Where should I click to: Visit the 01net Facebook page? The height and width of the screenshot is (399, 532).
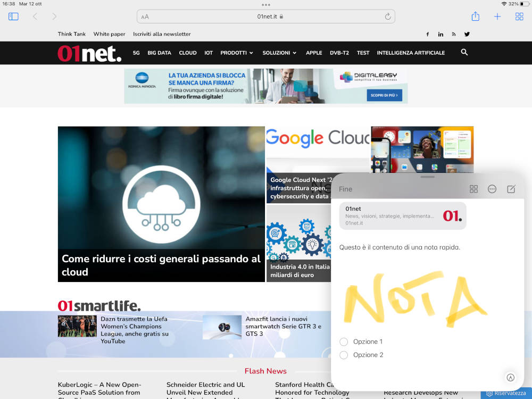428,34
